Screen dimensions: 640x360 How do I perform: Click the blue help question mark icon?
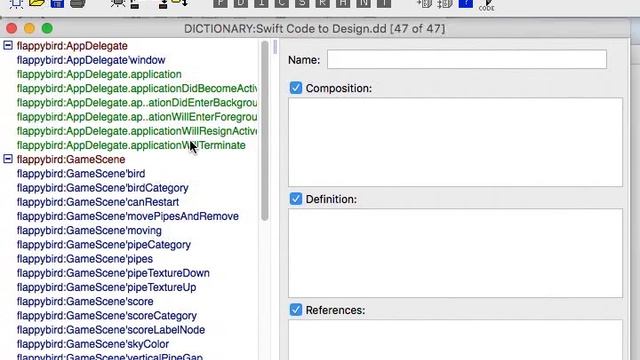click(466, 4)
